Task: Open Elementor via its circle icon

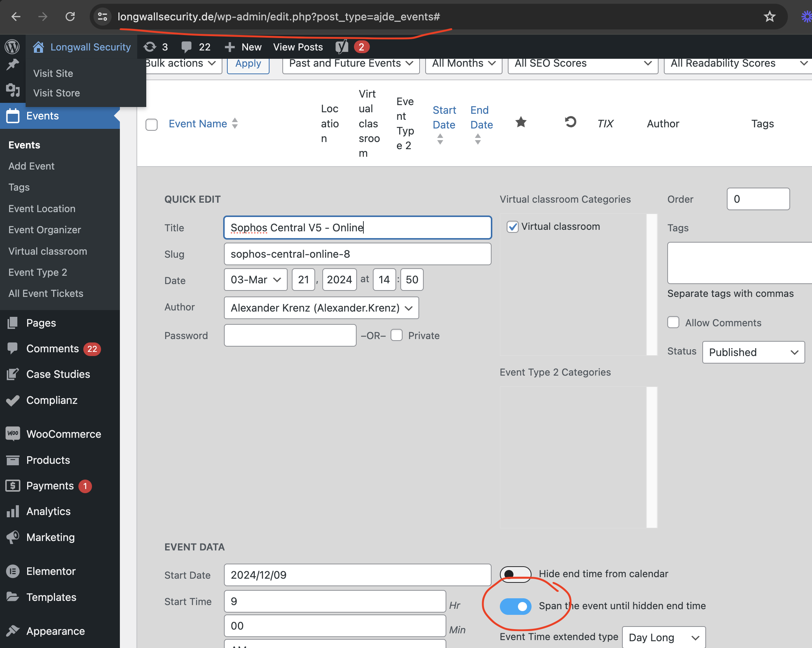Action: (x=13, y=571)
